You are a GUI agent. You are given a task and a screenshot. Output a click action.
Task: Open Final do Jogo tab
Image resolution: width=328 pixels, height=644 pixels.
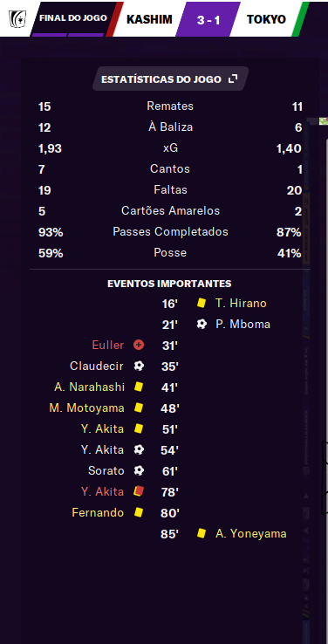click(73, 18)
